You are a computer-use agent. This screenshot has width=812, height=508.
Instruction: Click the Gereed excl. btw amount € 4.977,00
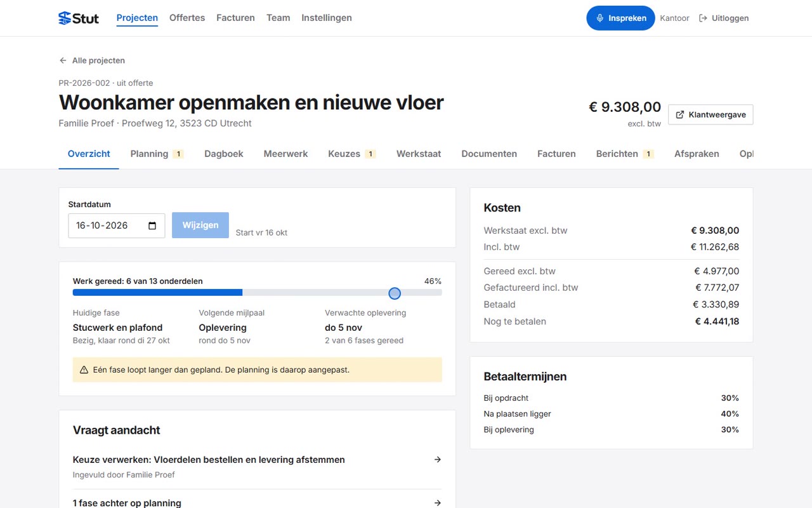tap(717, 271)
